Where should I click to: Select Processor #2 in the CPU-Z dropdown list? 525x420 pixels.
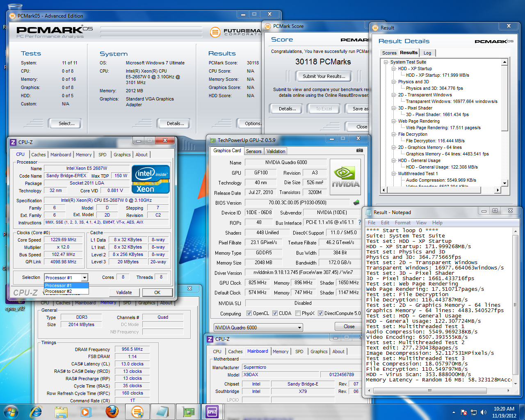pos(66,291)
